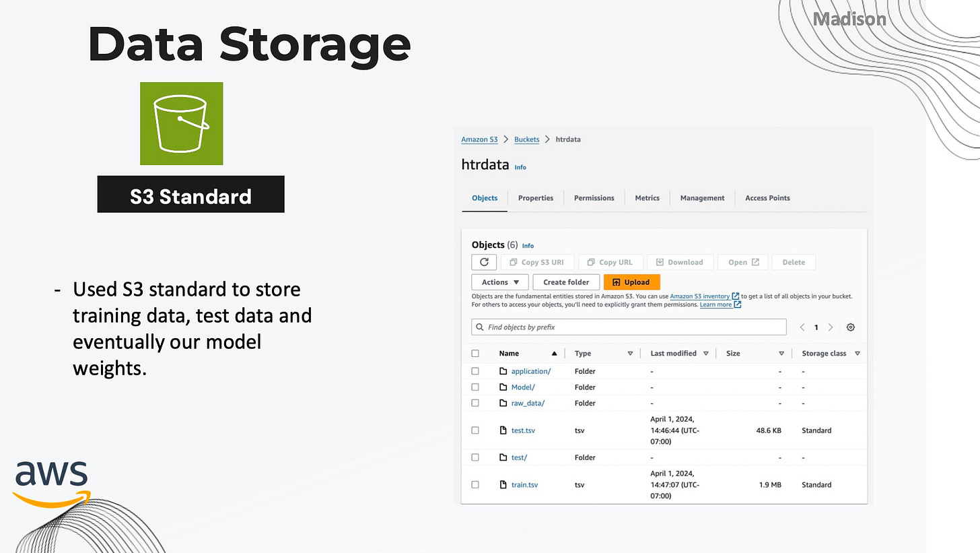Image resolution: width=980 pixels, height=553 pixels.
Task: Check the box for raw_data/ row
Action: (475, 403)
